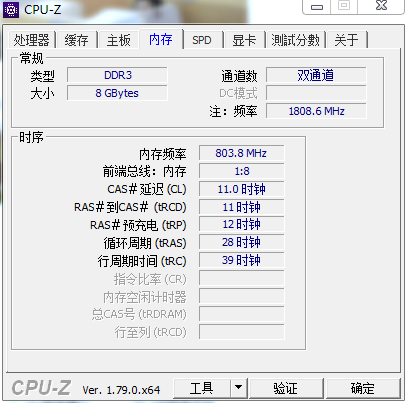Click the 前端总线: 内存 label
The image size is (407, 403).
tap(144, 172)
